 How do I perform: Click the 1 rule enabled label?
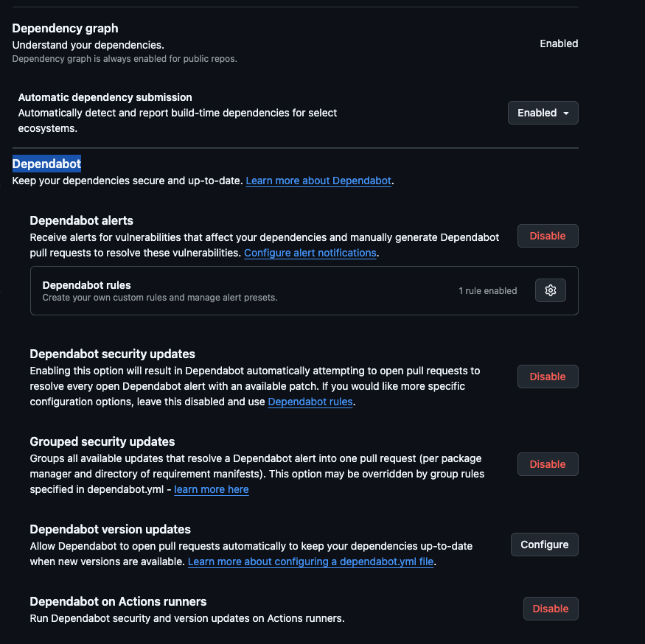pyautogui.click(x=487, y=291)
